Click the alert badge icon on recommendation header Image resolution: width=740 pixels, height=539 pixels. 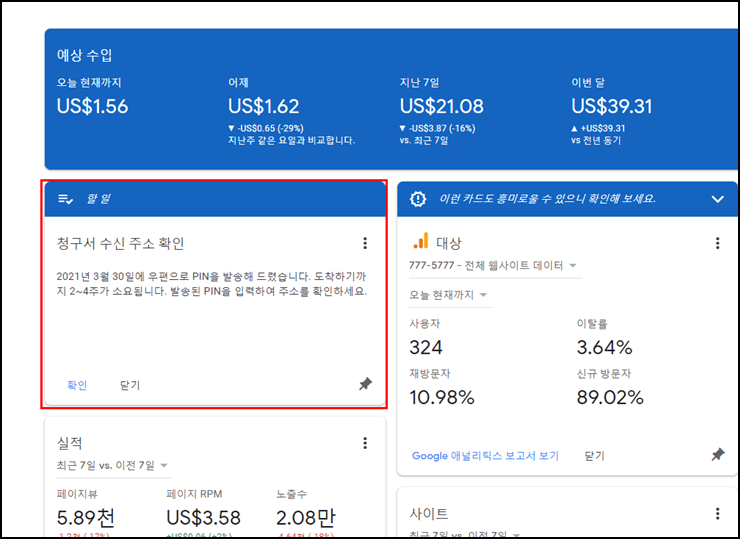point(418,199)
